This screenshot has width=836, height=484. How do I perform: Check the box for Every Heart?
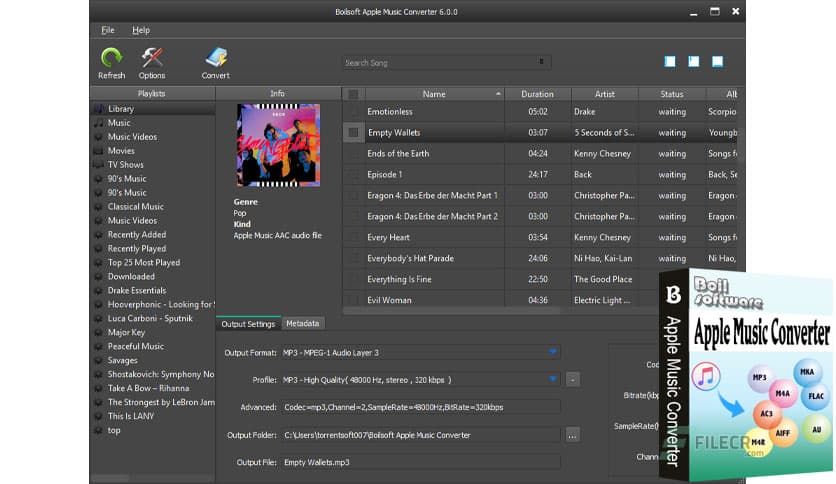click(353, 237)
